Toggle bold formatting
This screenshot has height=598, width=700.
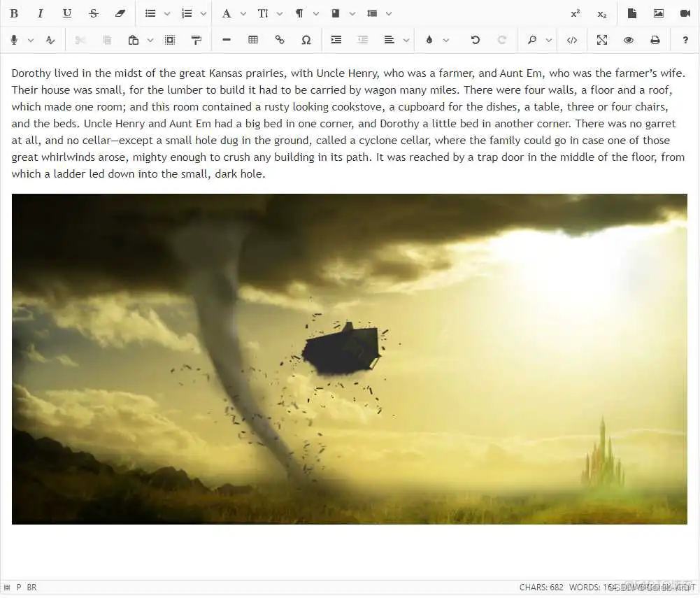(14, 13)
